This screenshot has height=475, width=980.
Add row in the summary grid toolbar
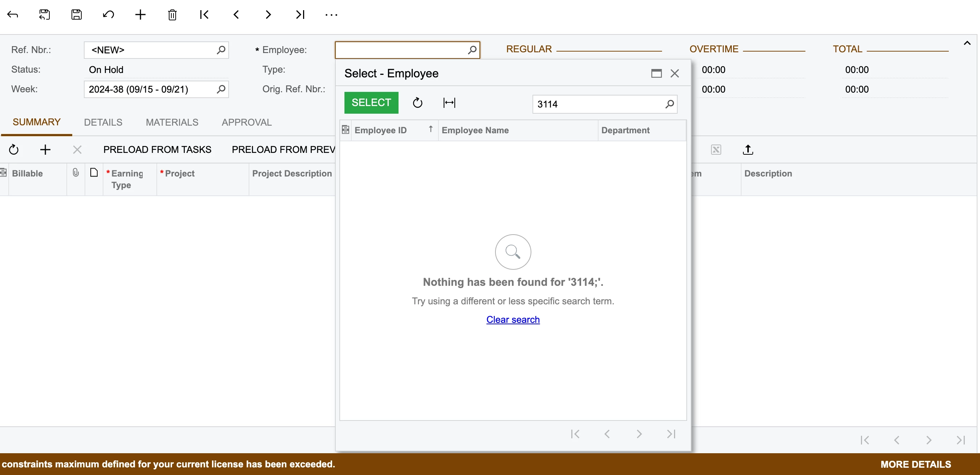[x=45, y=150]
